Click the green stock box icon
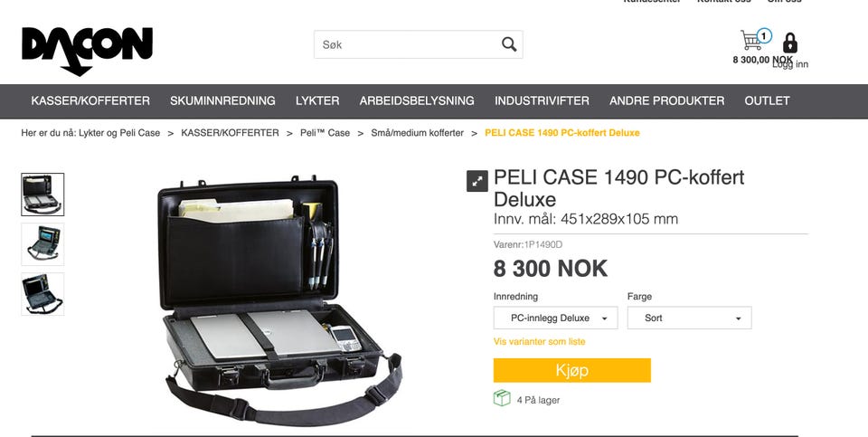Viewport: 868px width, 437px height. tap(502, 398)
